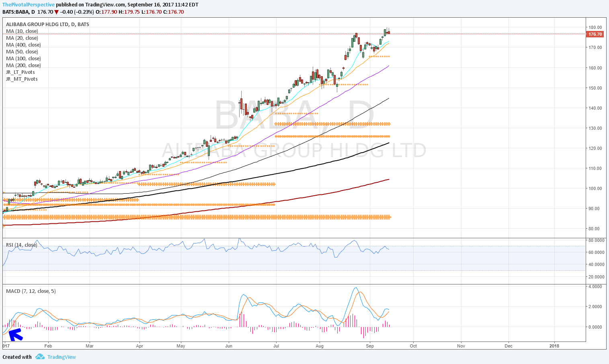Image resolution: width=609 pixels, height=364 pixels.
Task: Click the 180.00 price axis label
Action: click(x=595, y=27)
